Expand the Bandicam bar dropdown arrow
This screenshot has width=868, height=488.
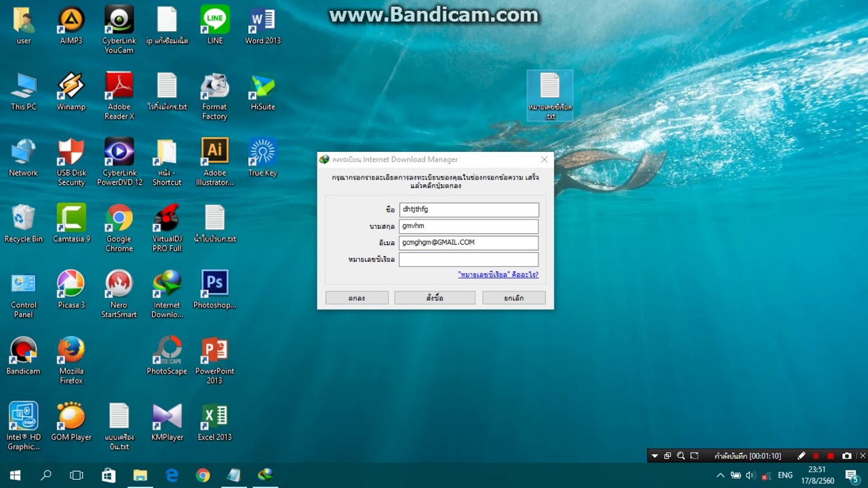tap(655, 456)
